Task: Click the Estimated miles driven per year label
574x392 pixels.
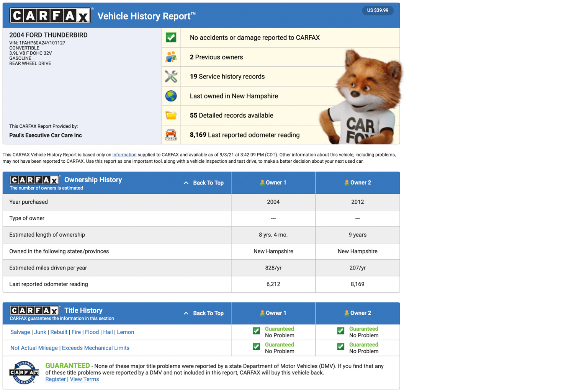Action: (48, 268)
